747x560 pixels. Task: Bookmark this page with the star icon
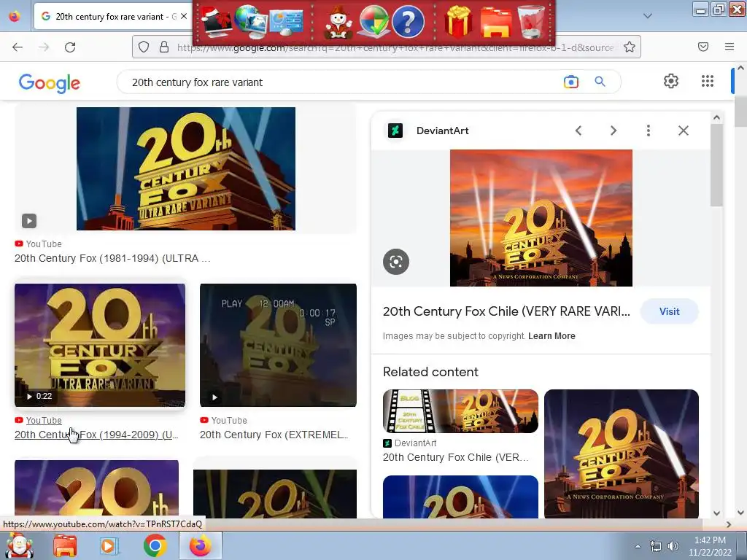tap(630, 47)
